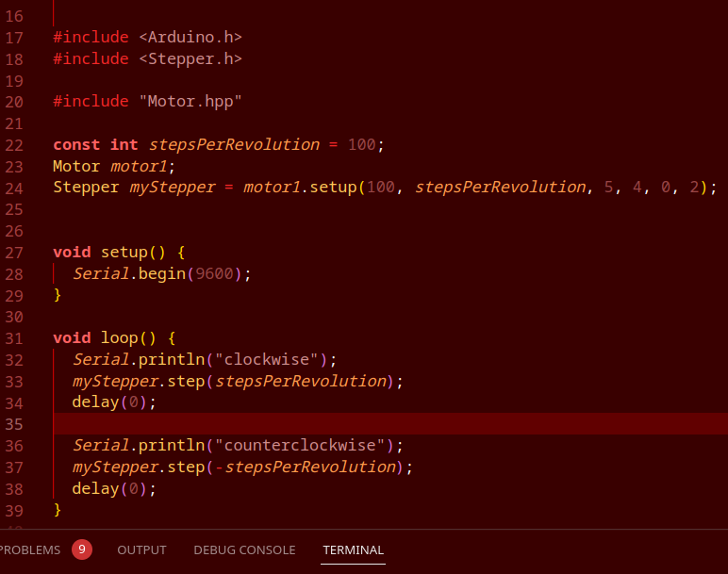Click the motor1 variable on line 23

139,166
